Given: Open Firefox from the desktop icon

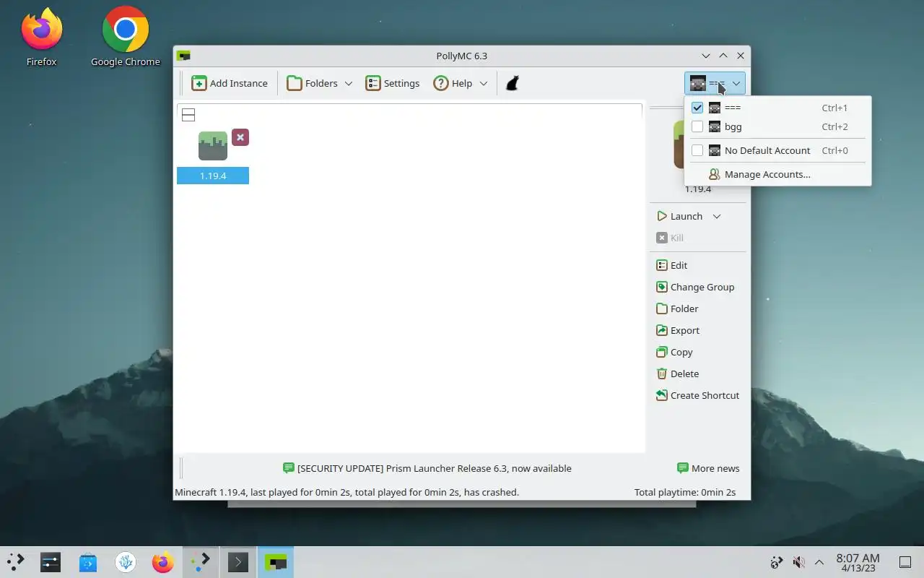Looking at the screenshot, I should tap(42, 38).
